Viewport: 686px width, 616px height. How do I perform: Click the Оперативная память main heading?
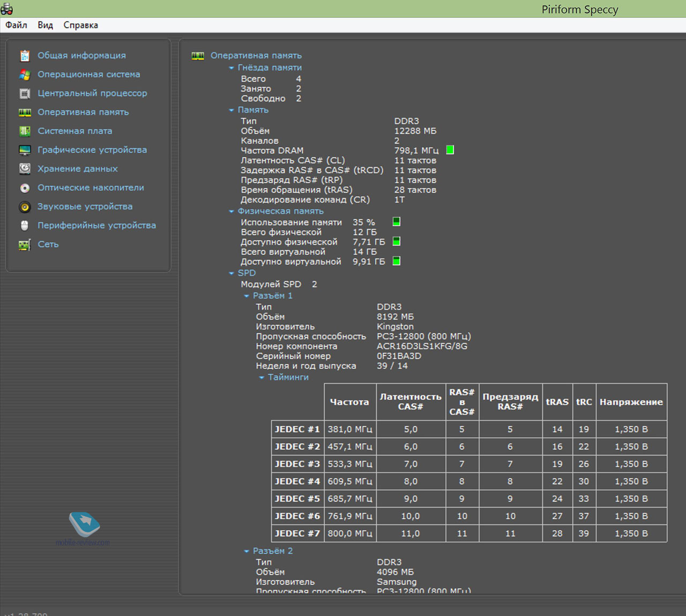point(256,56)
